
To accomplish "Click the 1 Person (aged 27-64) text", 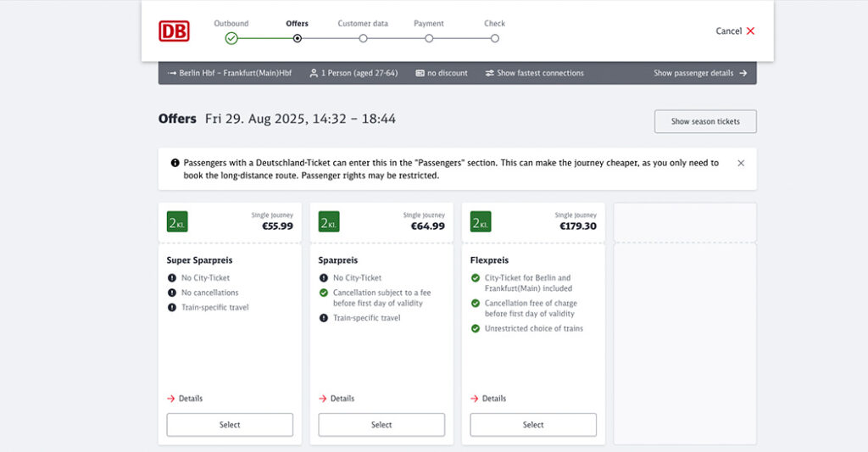I will [359, 73].
